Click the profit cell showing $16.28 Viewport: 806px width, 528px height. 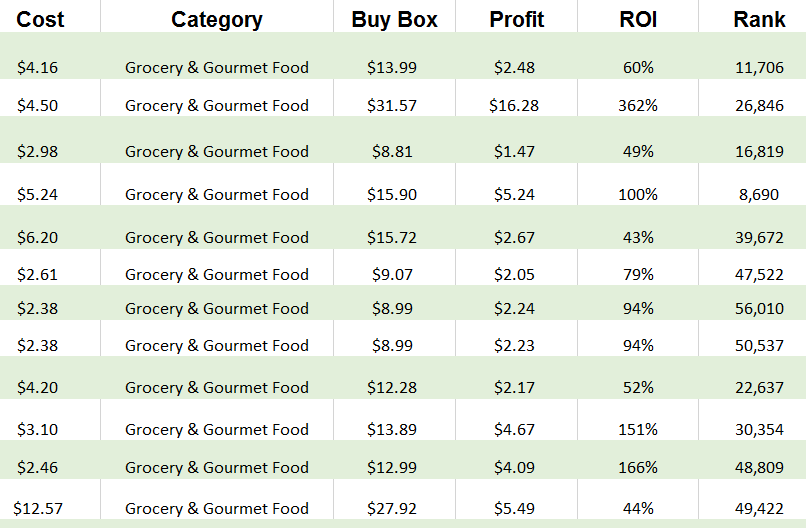(x=514, y=106)
